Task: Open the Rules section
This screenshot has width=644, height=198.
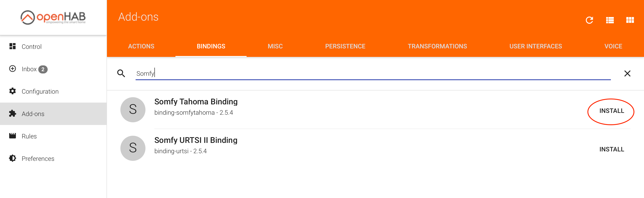Action: point(29,136)
